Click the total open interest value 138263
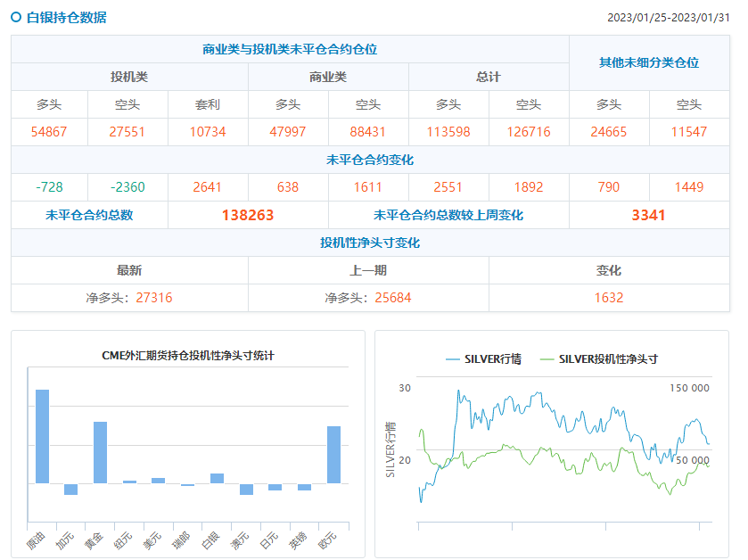 tap(248, 215)
